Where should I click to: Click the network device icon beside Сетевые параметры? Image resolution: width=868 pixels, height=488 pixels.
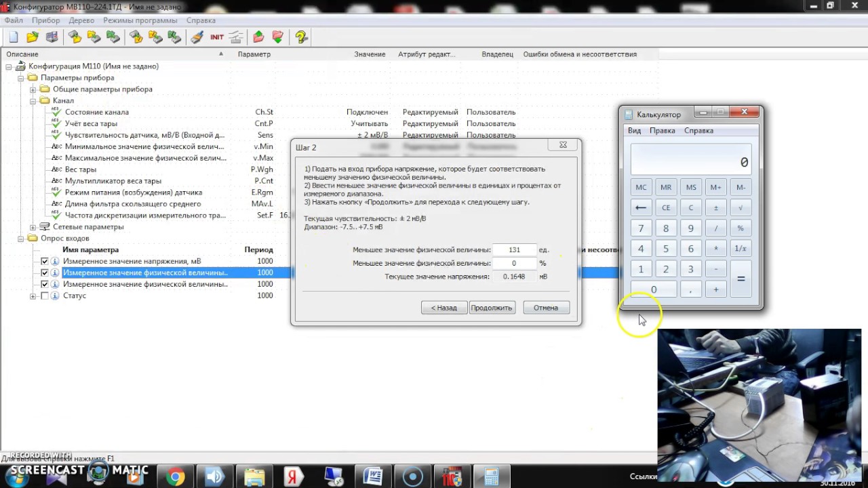pos(45,226)
